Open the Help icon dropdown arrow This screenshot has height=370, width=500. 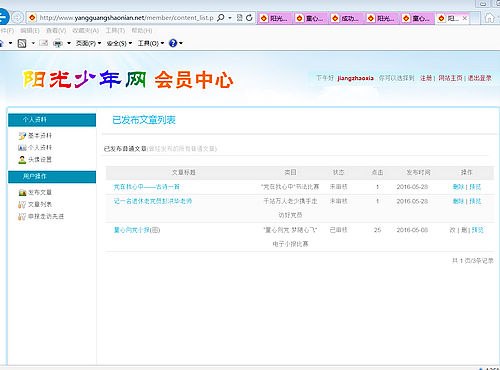pyautogui.click(x=181, y=43)
